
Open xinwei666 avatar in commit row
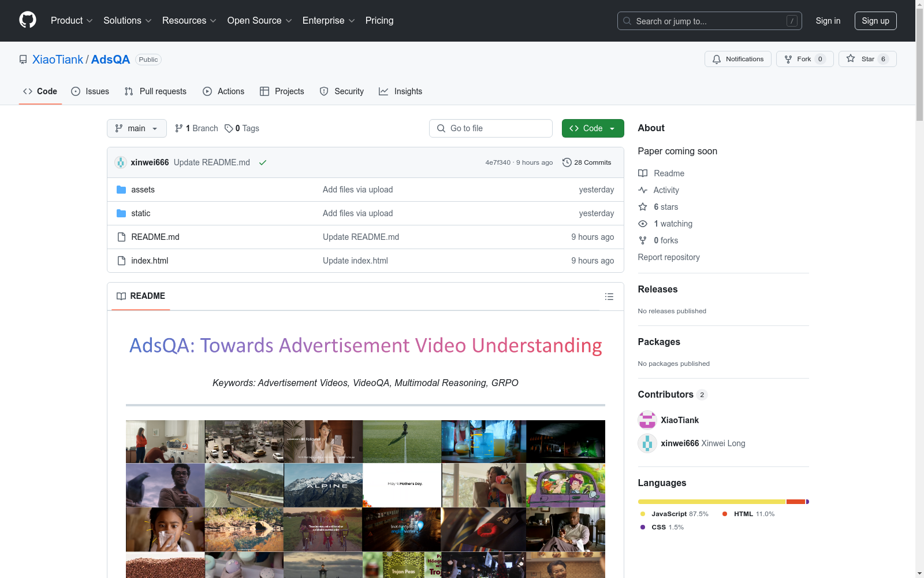(121, 162)
